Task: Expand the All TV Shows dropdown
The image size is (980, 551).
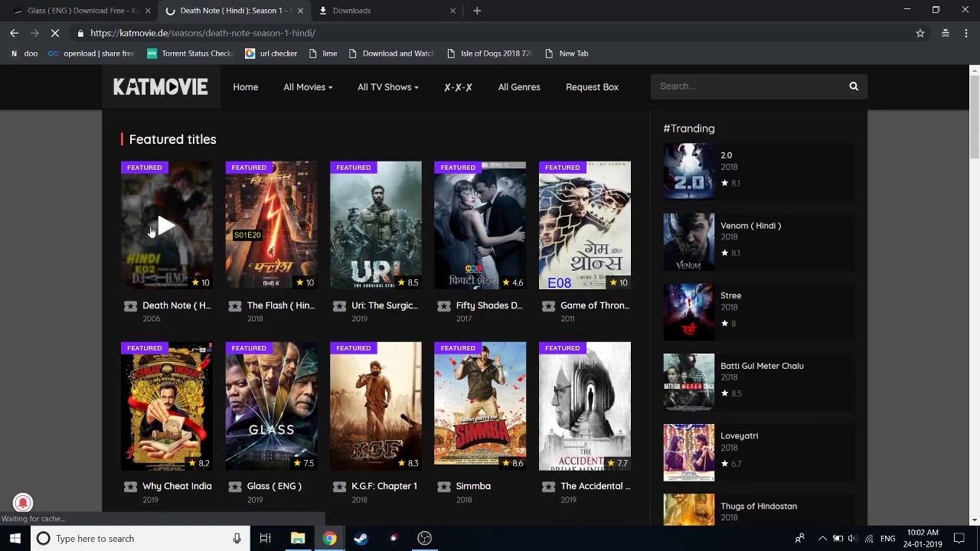Action: point(388,87)
